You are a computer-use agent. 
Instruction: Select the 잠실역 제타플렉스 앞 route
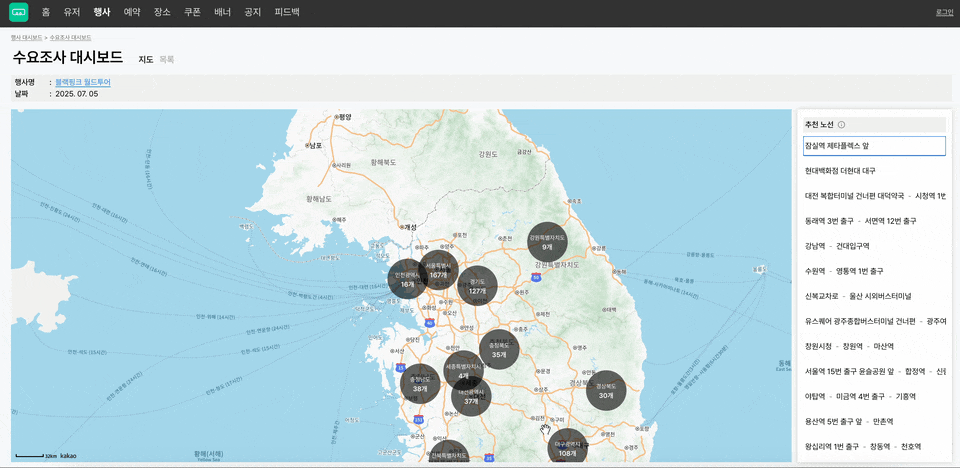[874, 146]
